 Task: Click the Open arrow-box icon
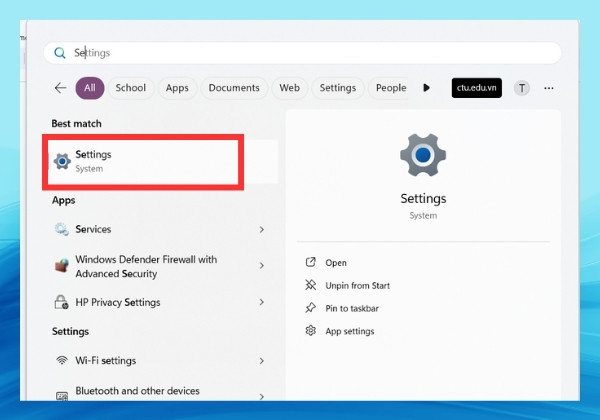pos(310,262)
